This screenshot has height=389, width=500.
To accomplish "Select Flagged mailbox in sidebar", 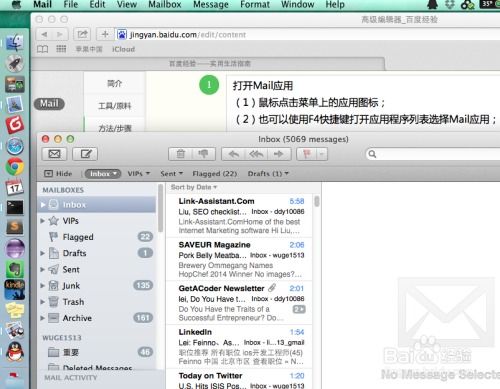I will [97, 237].
